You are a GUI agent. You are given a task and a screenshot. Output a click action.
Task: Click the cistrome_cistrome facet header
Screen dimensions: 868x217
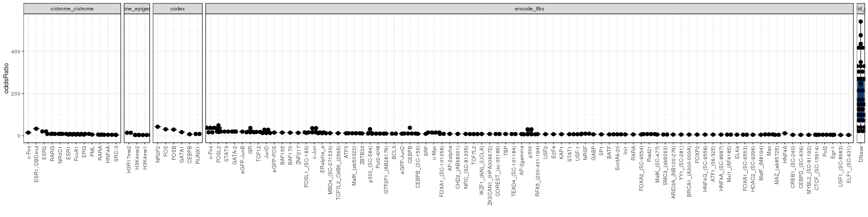point(72,9)
